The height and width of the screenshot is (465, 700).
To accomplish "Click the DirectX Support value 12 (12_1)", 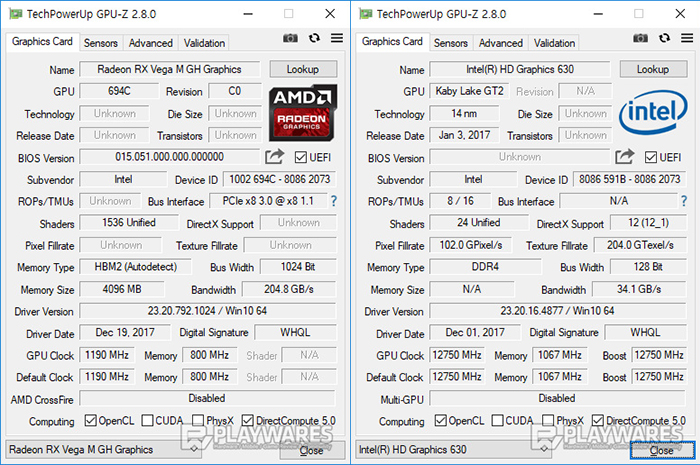I will (648, 223).
